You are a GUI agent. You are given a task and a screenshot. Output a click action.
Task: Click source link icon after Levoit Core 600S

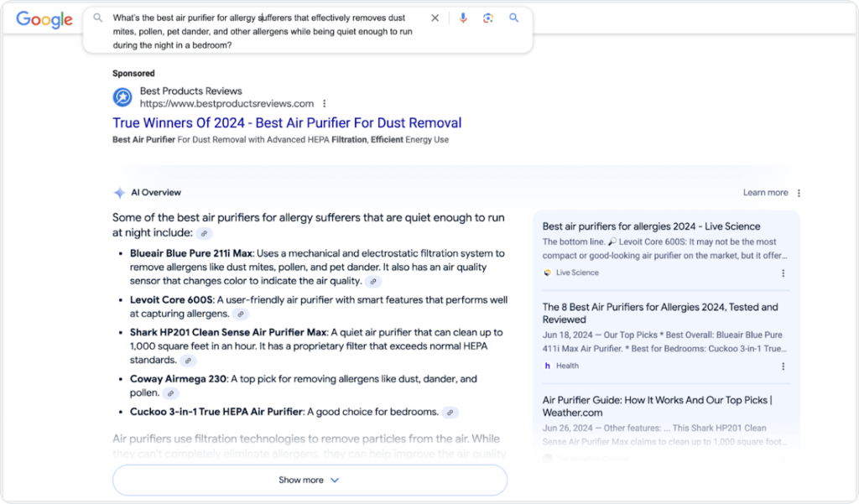[241, 314]
